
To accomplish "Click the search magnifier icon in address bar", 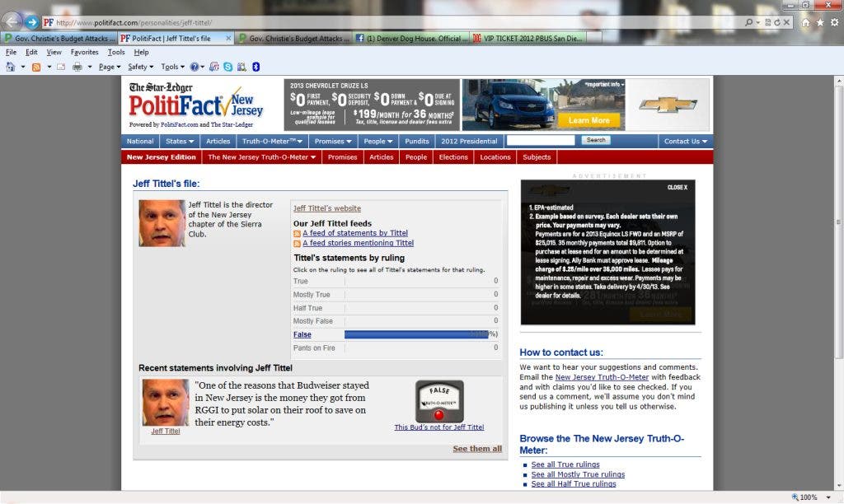I will pyautogui.click(x=748, y=22).
